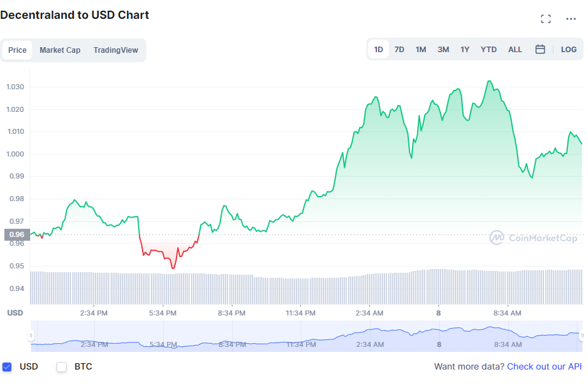Switch to the Market Cap tab
Image resolution: width=588 pixels, height=384 pixels.
coord(60,50)
